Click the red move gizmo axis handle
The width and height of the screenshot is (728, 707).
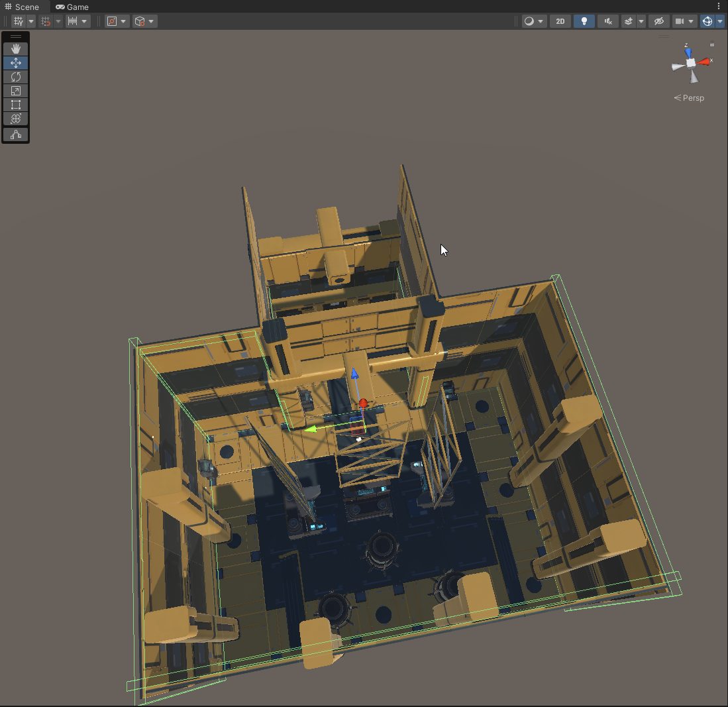point(363,403)
